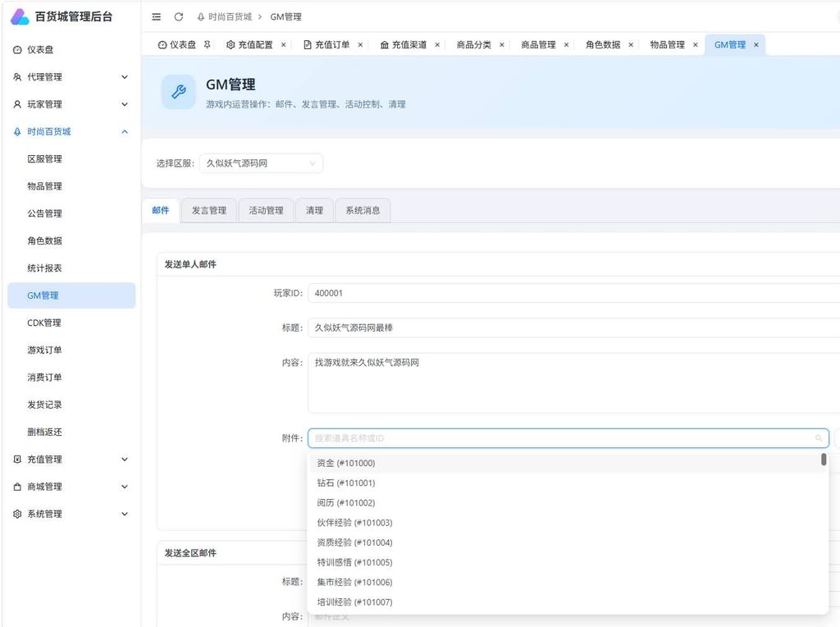Open 删档返还 in the sidebar
840x627 pixels.
tap(71, 432)
